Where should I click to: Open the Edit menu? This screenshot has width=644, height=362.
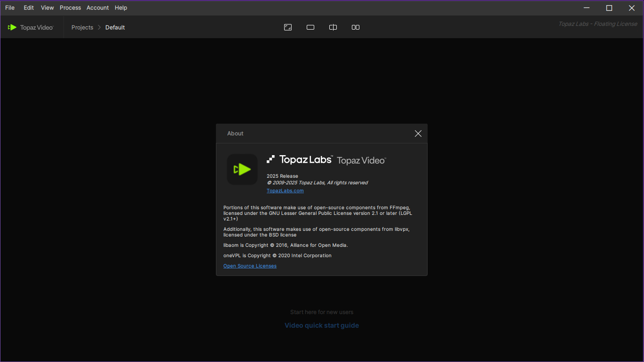click(x=29, y=8)
